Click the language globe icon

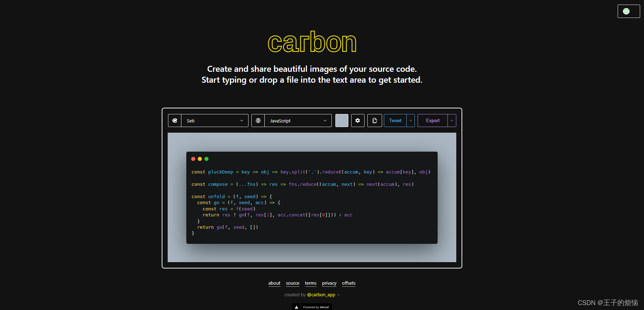coord(258,121)
